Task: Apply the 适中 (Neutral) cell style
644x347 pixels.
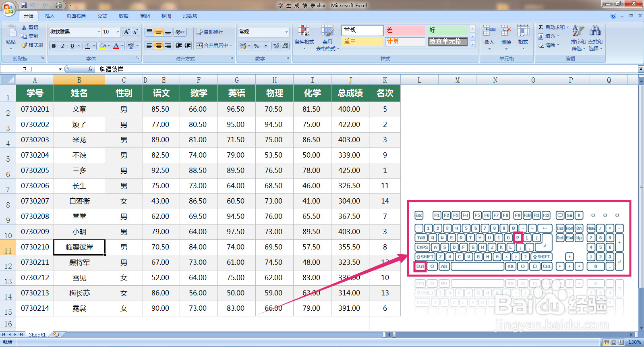Action: point(362,42)
